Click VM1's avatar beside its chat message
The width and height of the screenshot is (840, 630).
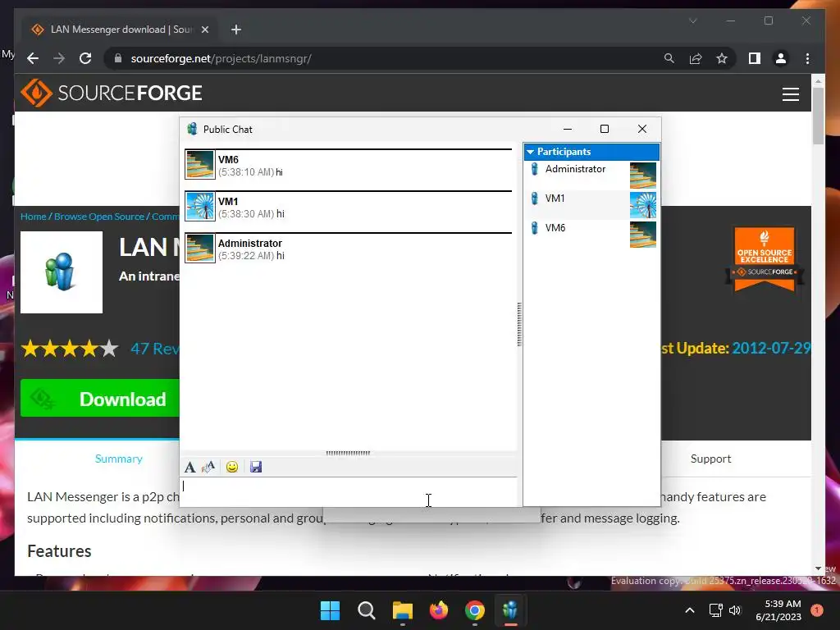pyautogui.click(x=200, y=206)
